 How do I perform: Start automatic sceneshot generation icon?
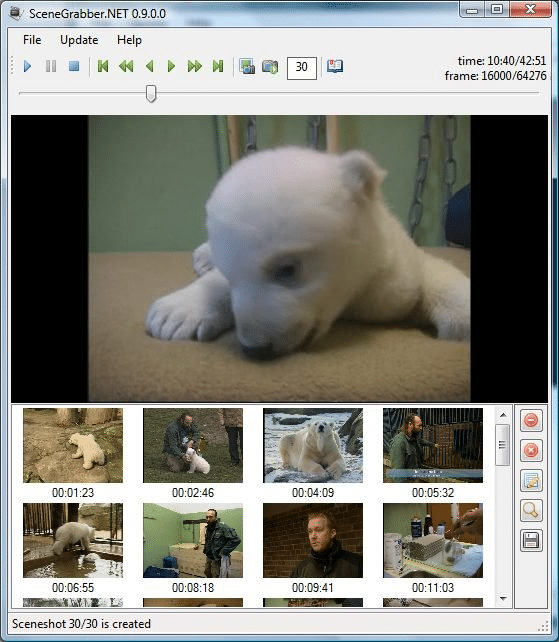point(270,66)
